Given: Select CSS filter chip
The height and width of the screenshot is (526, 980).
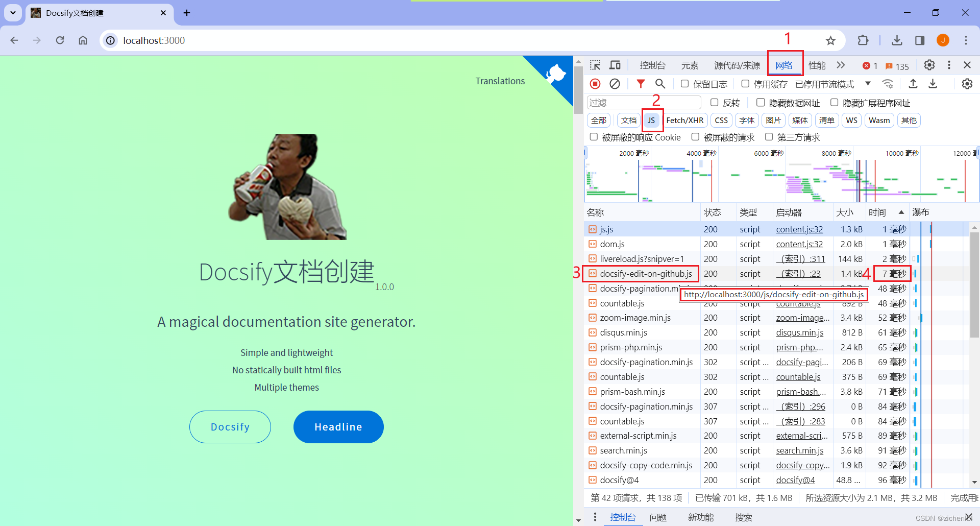Looking at the screenshot, I should [721, 121].
